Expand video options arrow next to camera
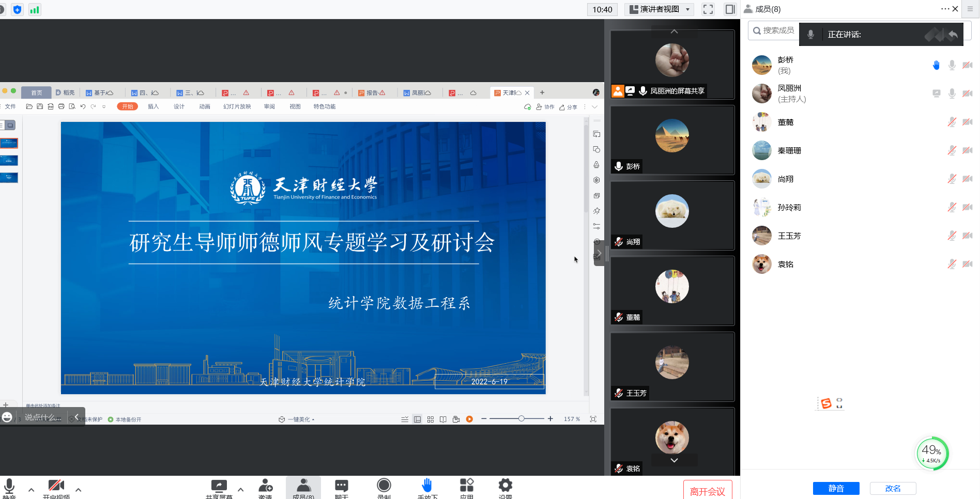 (x=78, y=490)
